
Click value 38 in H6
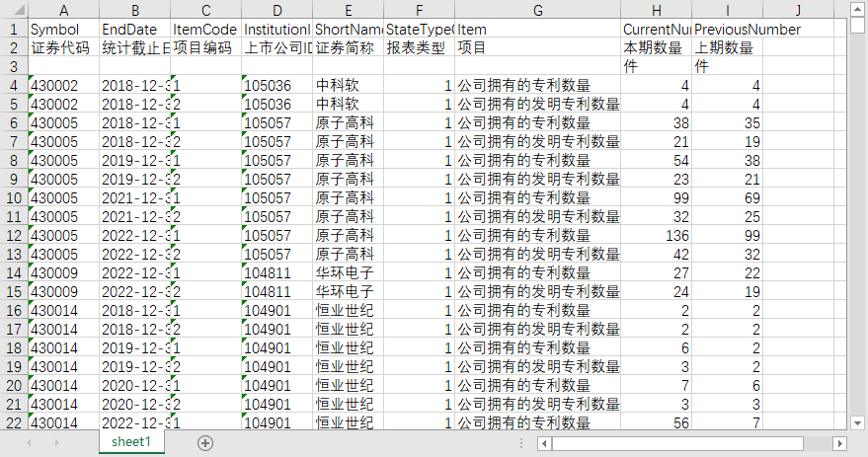point(656,122)
